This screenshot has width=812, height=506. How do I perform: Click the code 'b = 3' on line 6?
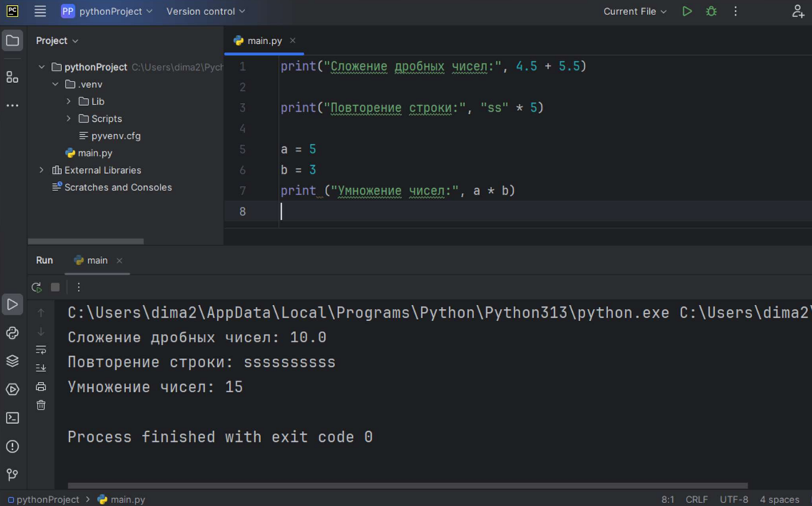pyautogui.click(x=298, y=170)
